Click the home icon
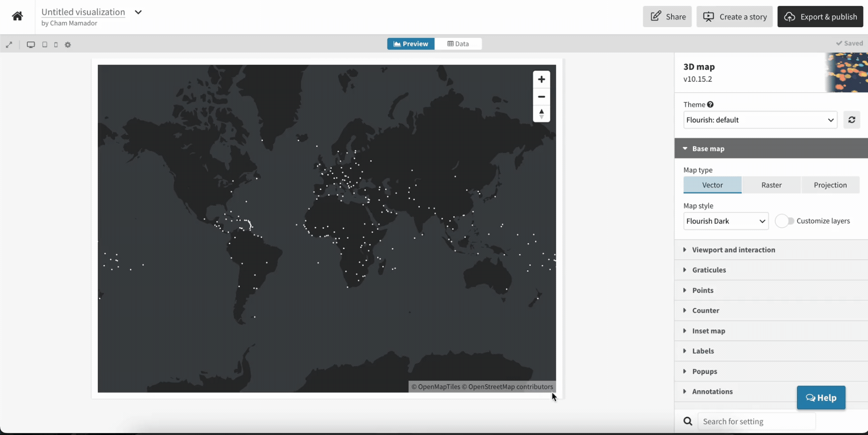This screenshot has height=435, width=868. 17,16
